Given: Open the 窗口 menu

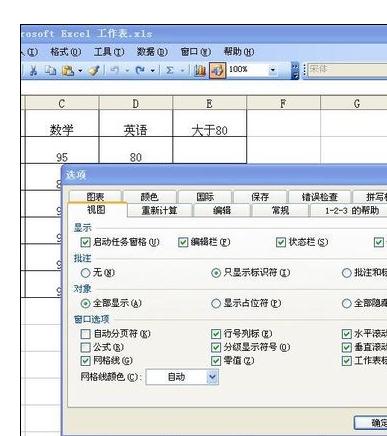Looking at the screenshot, I should 196,52.
